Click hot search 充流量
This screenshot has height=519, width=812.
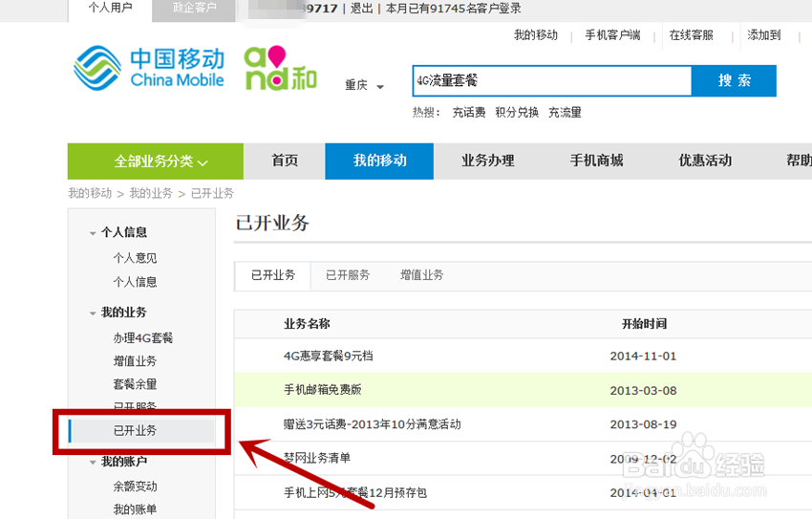[565, 113]
